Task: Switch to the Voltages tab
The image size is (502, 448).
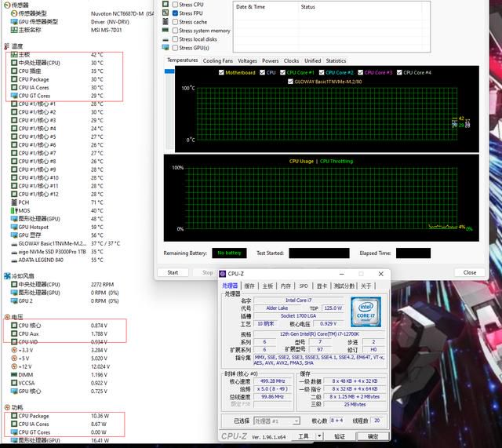Action: click(x=247, y=60)
